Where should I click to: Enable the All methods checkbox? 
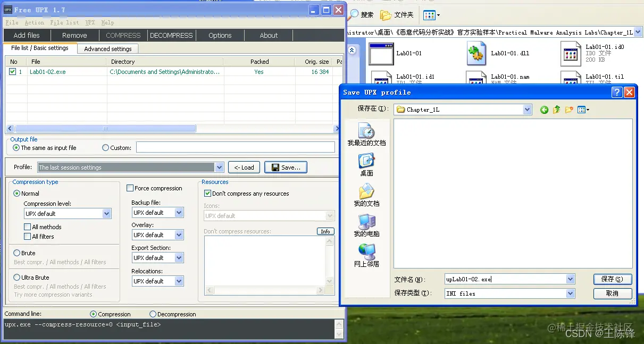(x=28, y=227)
